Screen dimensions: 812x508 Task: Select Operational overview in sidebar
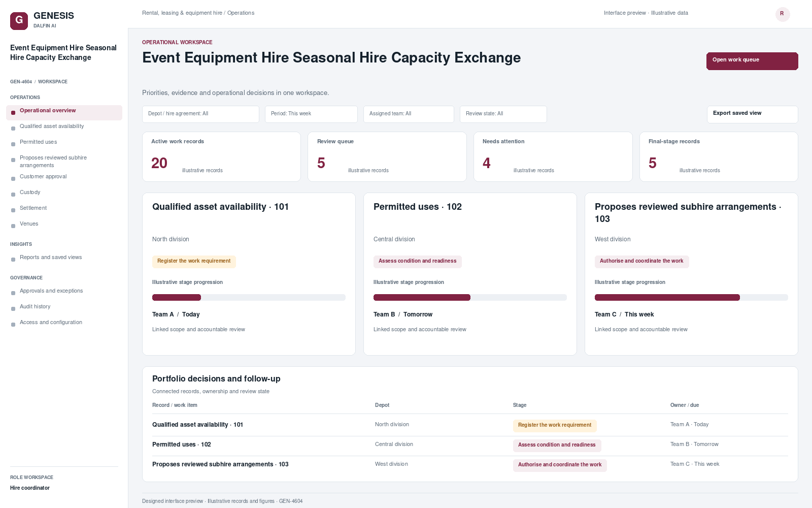pyautogui.click(x=64, y=112)
